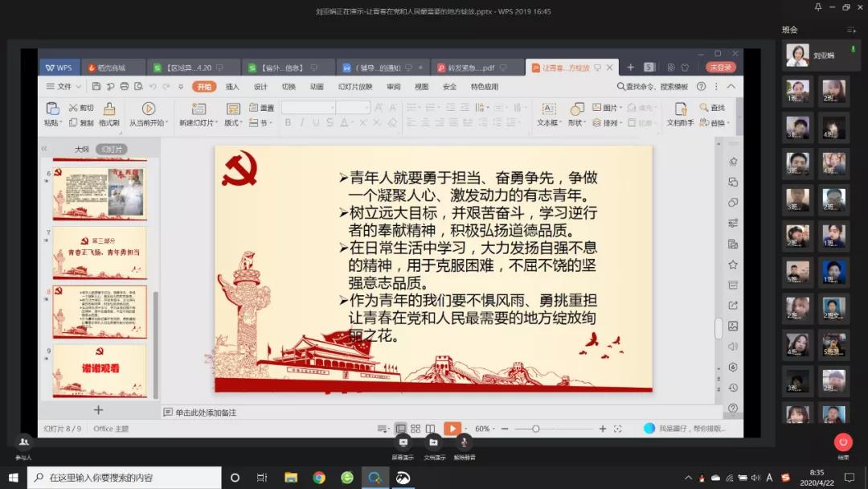Click the Find (查找) magnifier icon
This screenshot has height=489, width=868.
(x=704, y=108)
